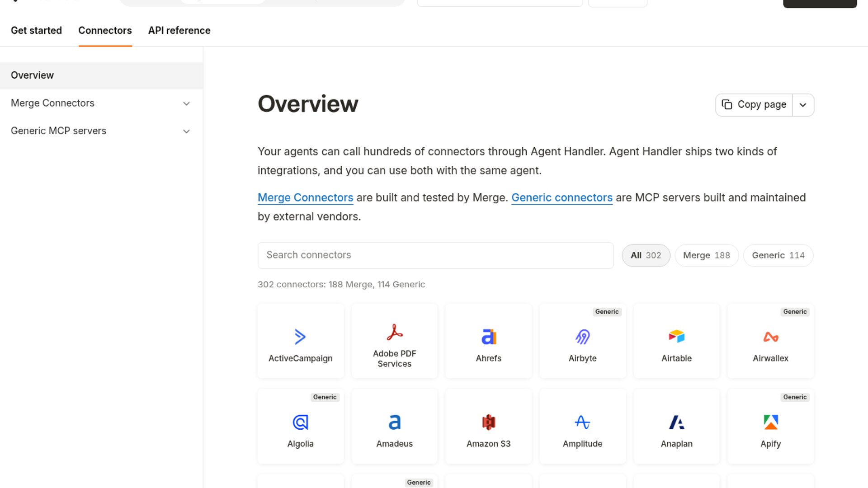Click the Airtable card name

point(676,358)
